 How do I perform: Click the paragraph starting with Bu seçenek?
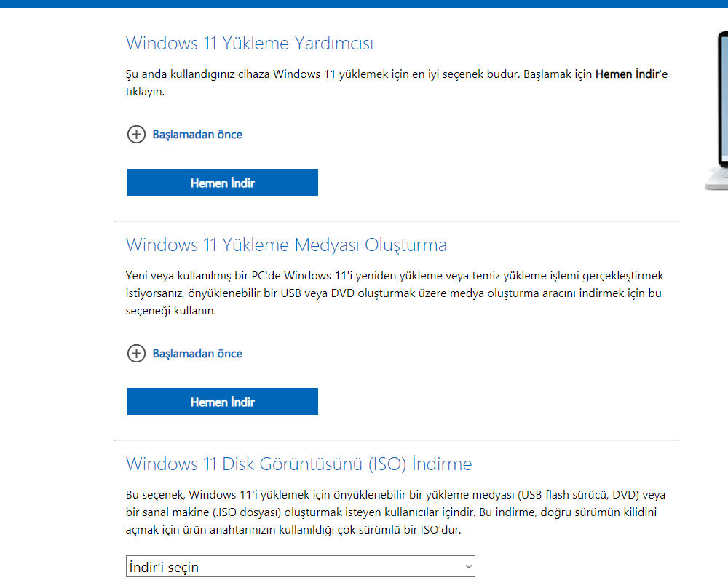(x=393, y=512)
